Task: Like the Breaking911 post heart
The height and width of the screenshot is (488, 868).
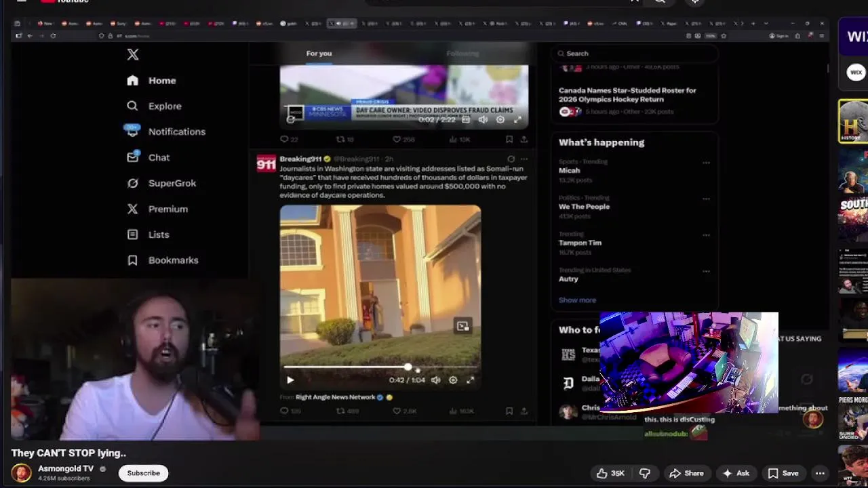Action: coord(397,411)
